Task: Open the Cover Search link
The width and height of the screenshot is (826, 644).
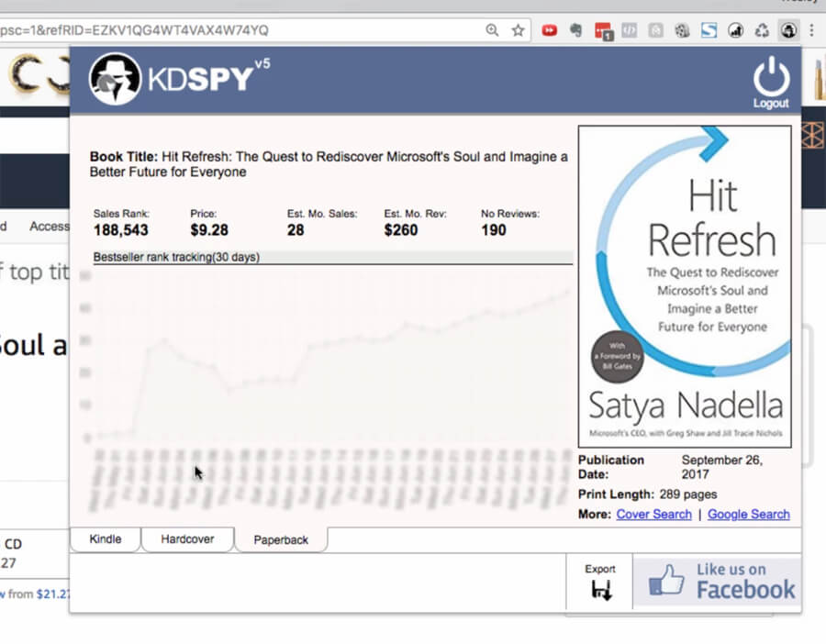Action: (653, 514)
